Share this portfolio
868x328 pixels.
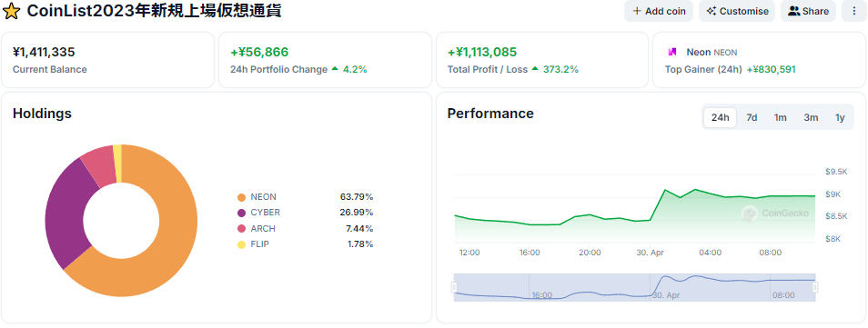809,11
